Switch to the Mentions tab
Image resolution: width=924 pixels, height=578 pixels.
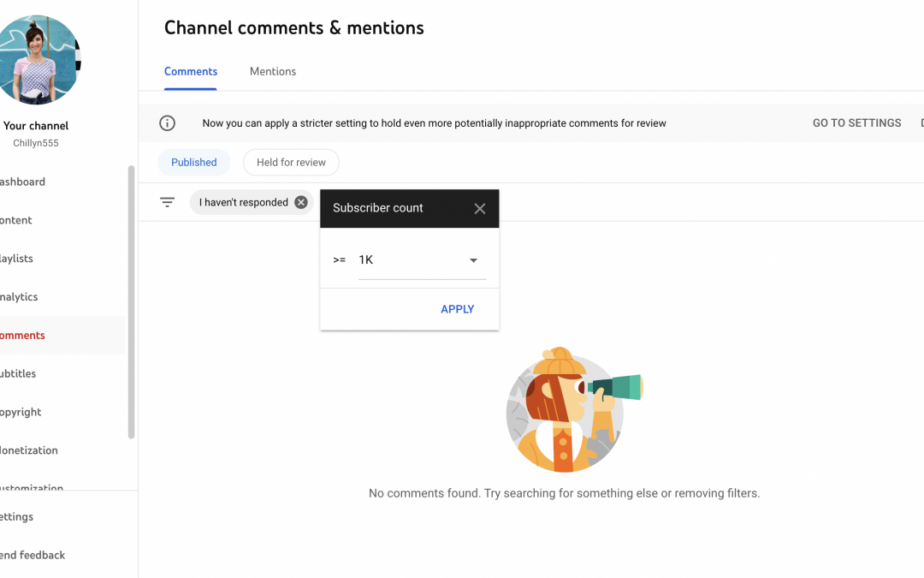273,71
